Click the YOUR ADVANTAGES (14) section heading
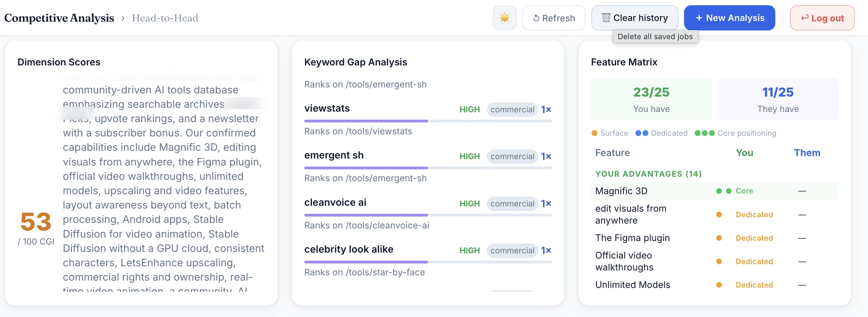The image size is (868, 317). coord(648,174)
